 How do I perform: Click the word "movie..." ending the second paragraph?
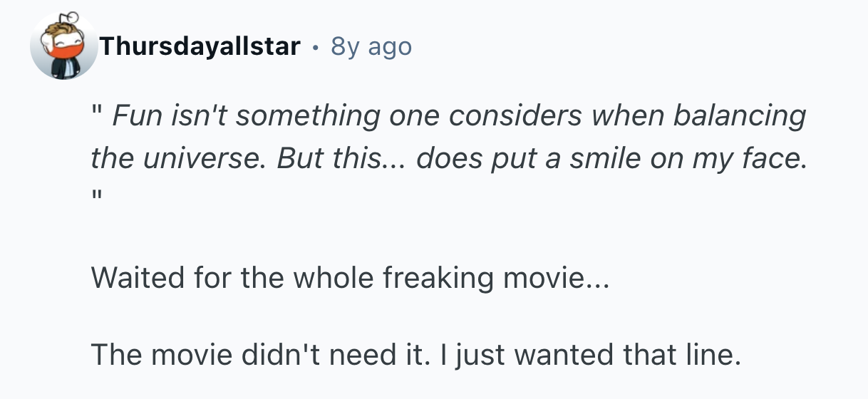557,276
